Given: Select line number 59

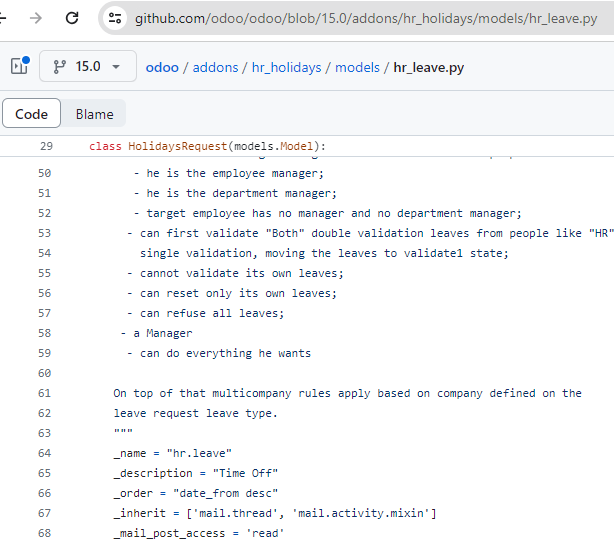Looking at the screenshot, I should click(x=45, y=353).
